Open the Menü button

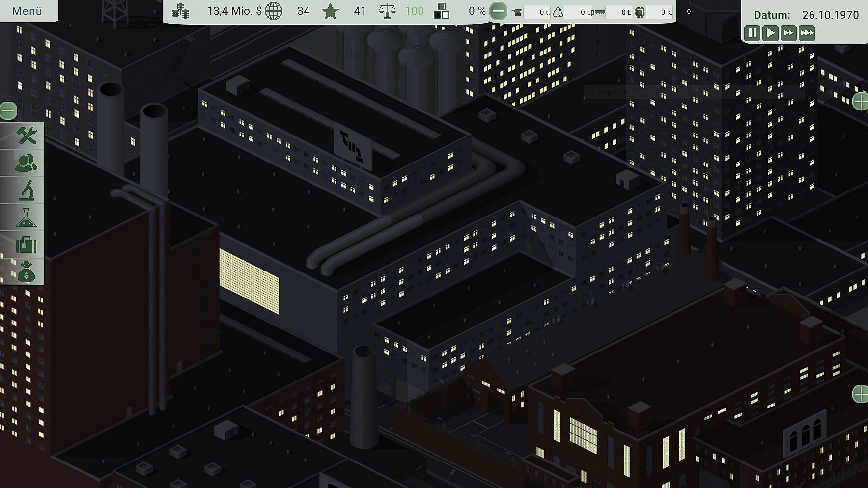pos(28,11)
